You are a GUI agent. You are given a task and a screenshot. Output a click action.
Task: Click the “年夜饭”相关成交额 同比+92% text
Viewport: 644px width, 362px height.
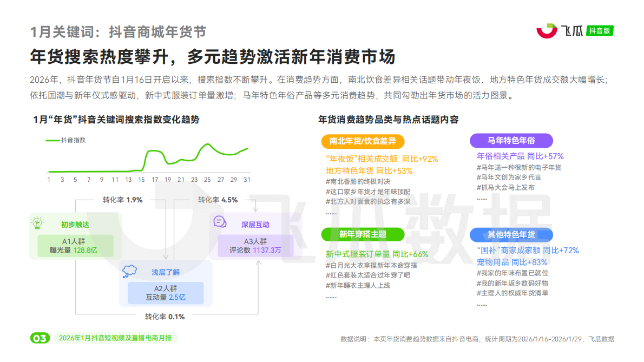pos(382,159)
